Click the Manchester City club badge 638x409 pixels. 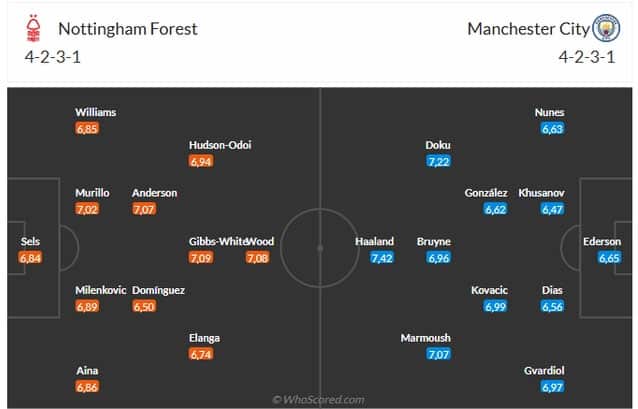click(x=606, y=28)
